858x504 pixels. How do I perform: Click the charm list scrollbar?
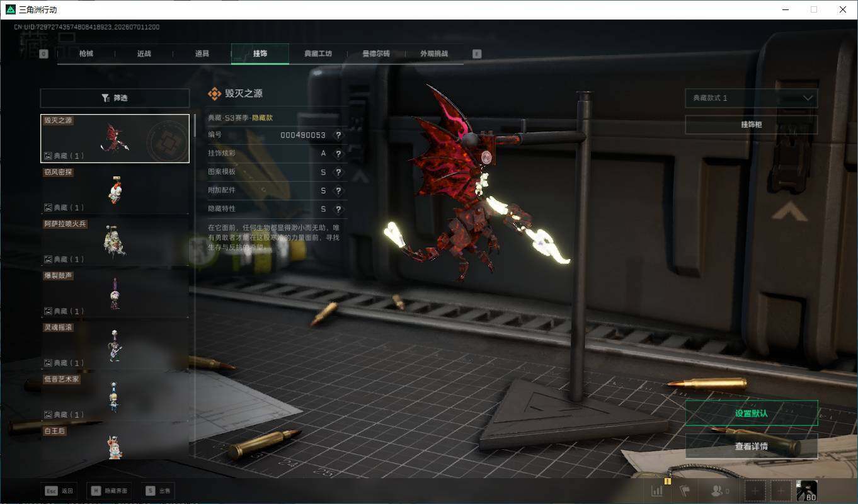[x=194, y=125]
